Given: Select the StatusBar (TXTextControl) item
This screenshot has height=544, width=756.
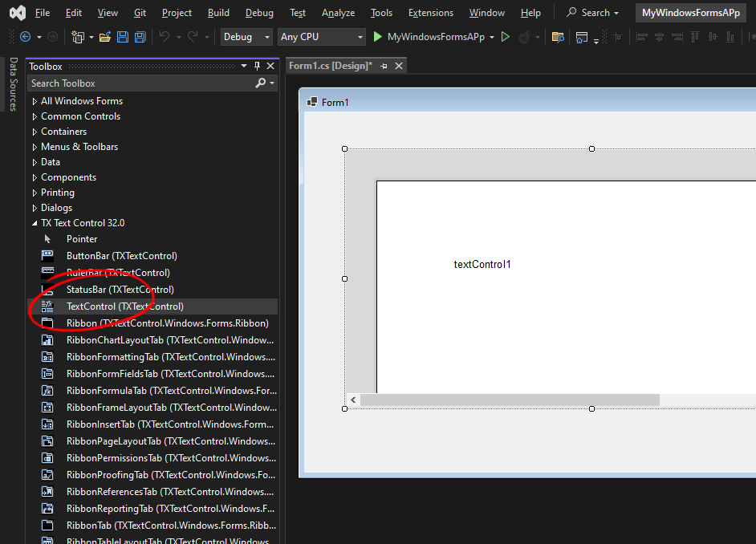Looking at the screenshot, I should (152, 290).
